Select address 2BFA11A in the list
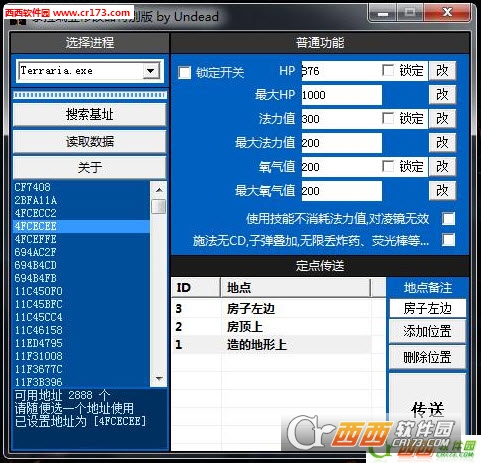This screenshot has height=463, width=481. click(81, 200)
